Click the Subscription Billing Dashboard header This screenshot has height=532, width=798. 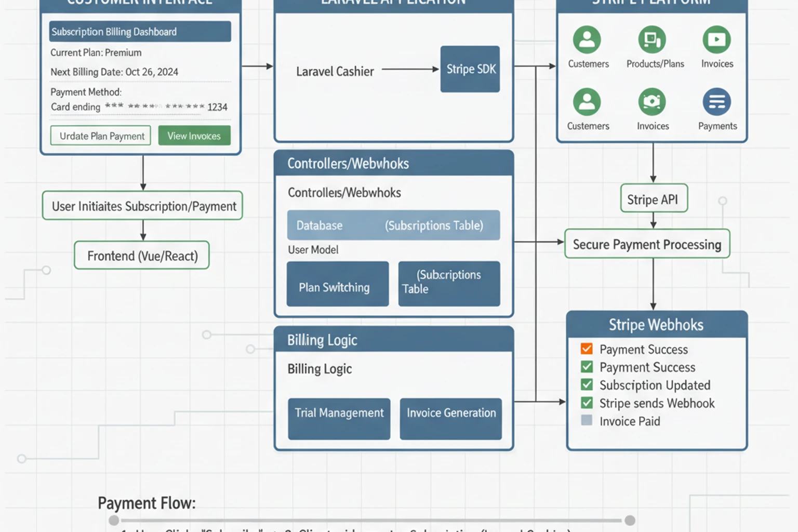pyautogui.click(x=140, y=32)
